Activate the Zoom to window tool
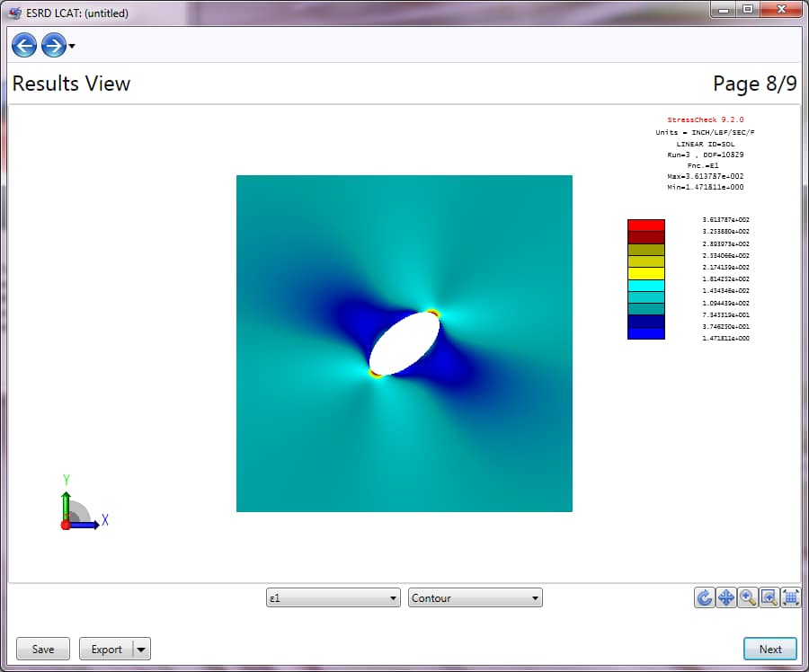809x672 pixels. click(x=769, y=597)
